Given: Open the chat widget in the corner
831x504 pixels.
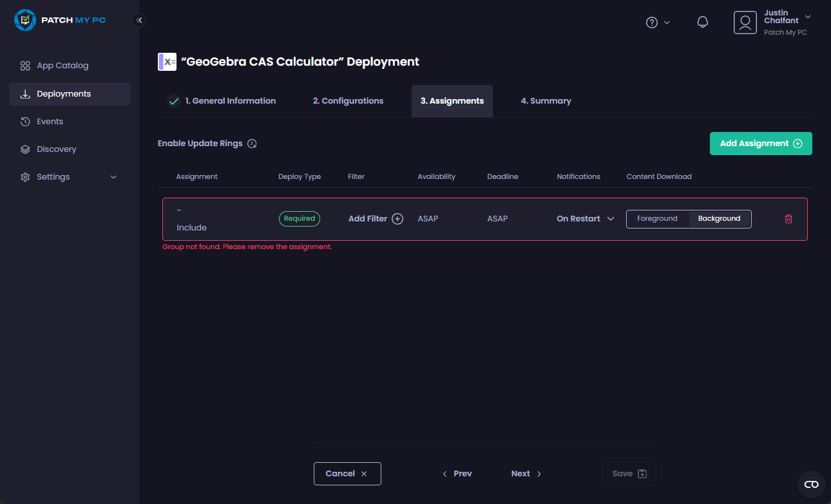Looking at the screenshot, I should coord(811,484).
